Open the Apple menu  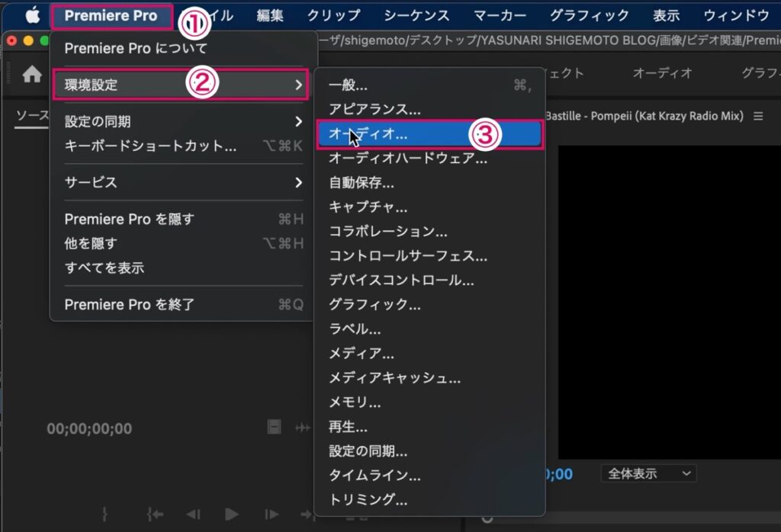[x=33, y=15]
